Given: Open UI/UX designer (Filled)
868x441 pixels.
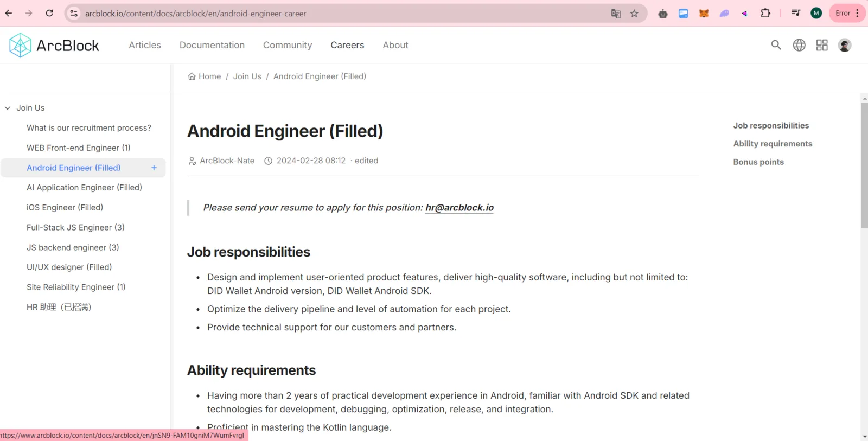Looking at the screenshot, I should [69, 267].
